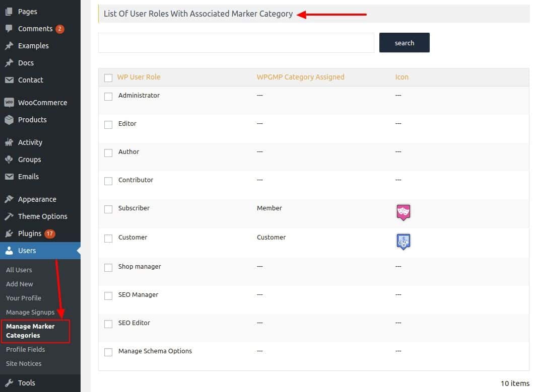Open the Pages section icon
This screenshot has height=392, width=535.
coord(9,11)
